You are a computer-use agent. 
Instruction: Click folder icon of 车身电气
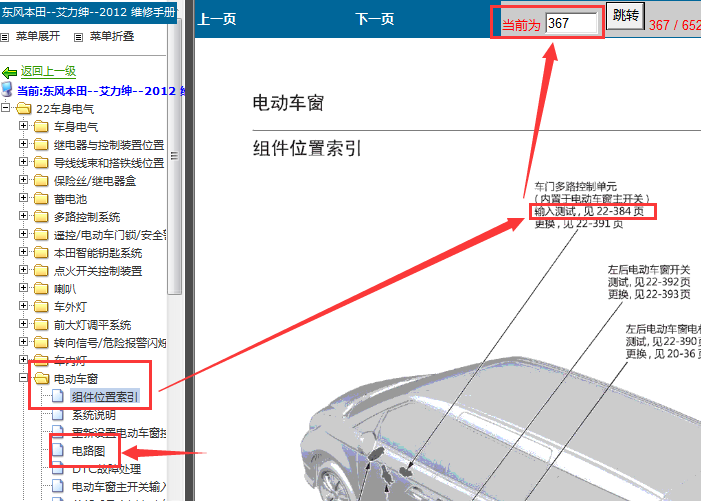[41, 126]
